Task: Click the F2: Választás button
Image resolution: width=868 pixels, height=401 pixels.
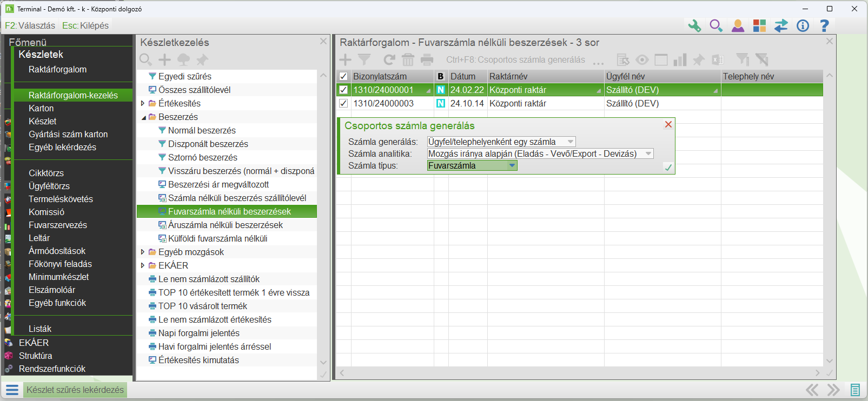Action: (x=30, y=25)
